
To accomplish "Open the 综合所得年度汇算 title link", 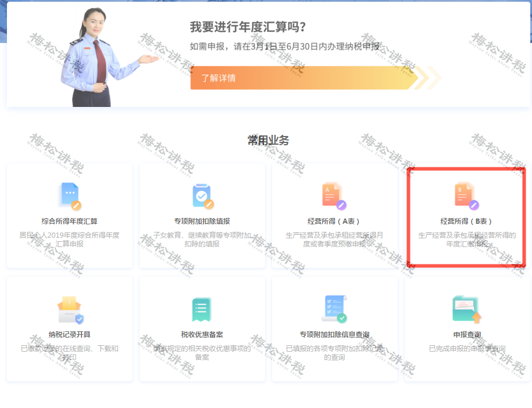I will click(70, 221).
